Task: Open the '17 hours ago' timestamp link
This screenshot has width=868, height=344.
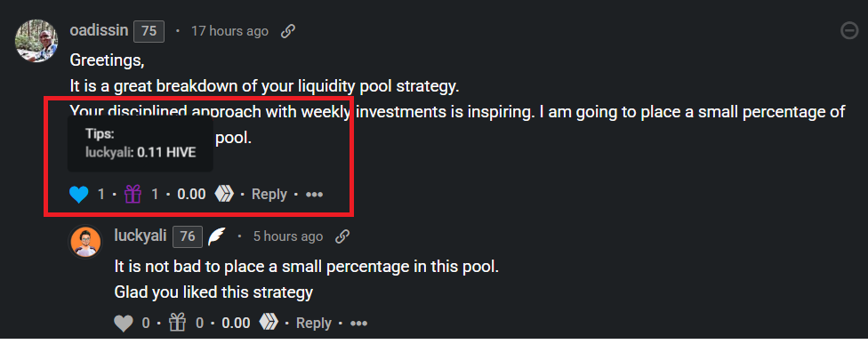Action: pos(229,31)
